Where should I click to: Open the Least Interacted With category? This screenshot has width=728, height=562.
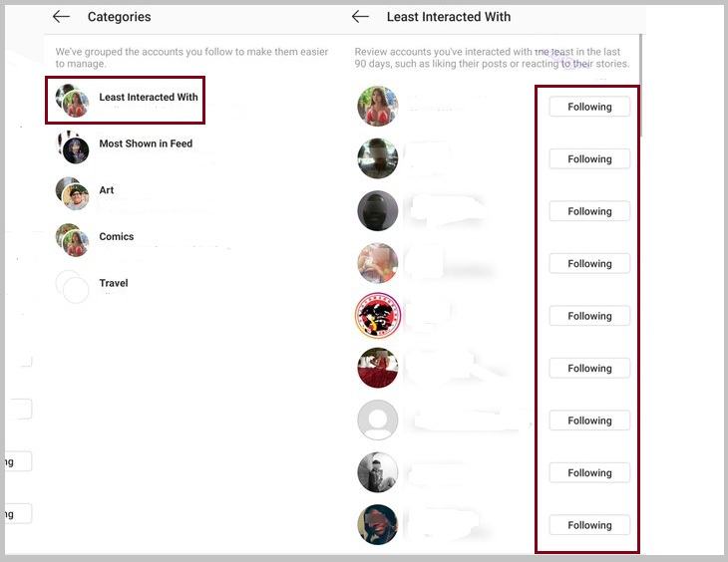tap(126, 101)
